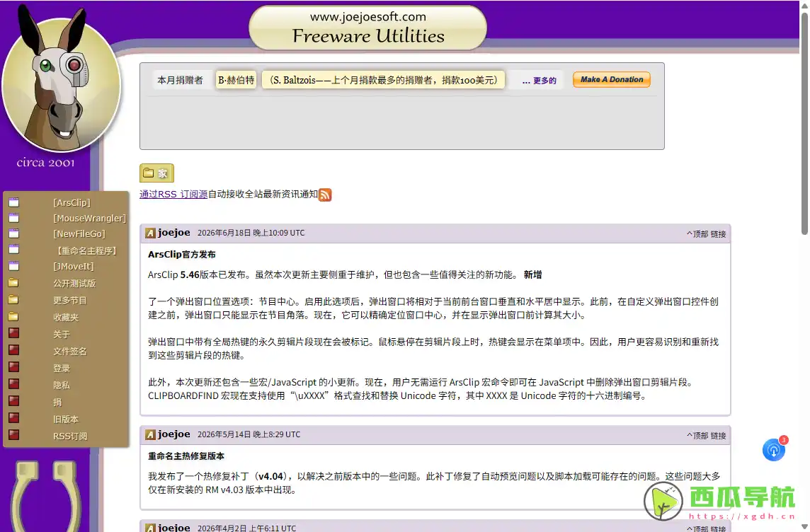Open the 隐私 page

point(62,385)
